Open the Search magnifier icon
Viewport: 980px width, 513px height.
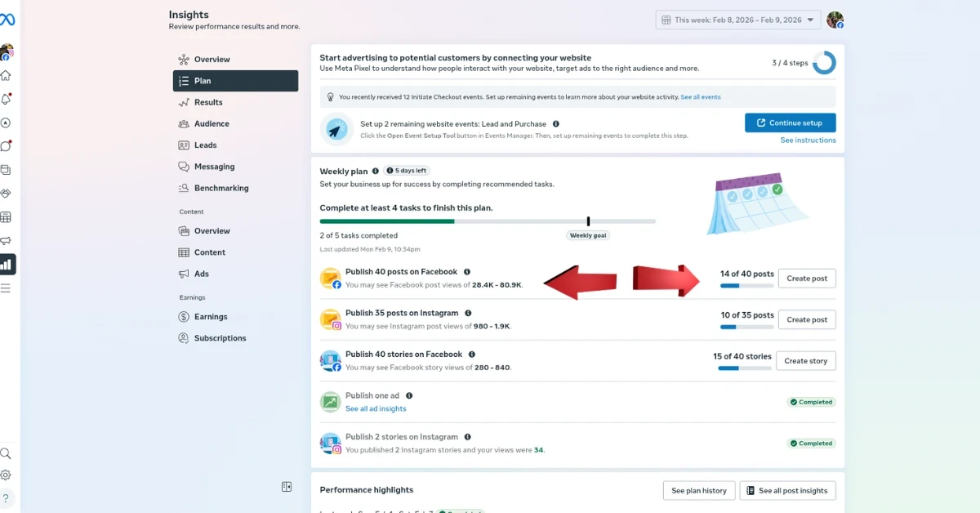pos(6,453)
